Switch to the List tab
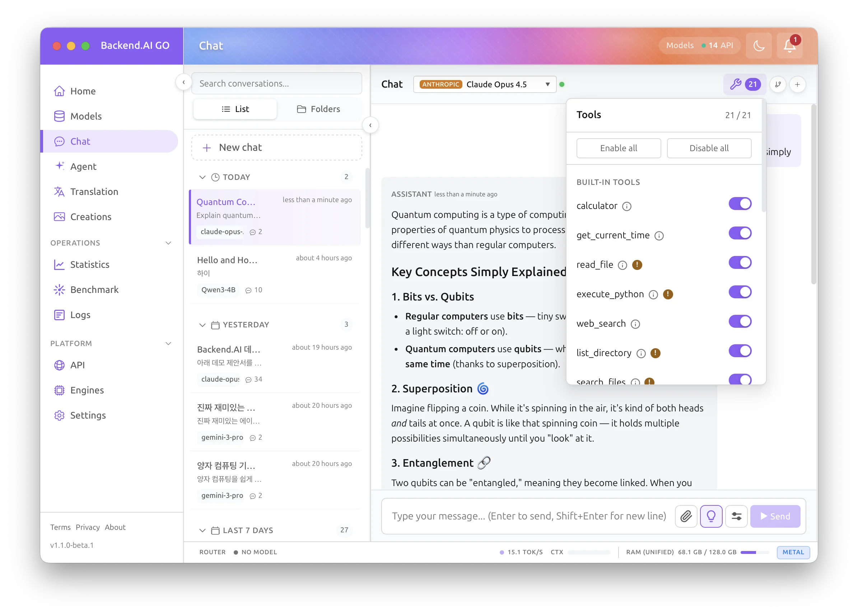This screenshot has width=858, height=616. coord(235,109)
